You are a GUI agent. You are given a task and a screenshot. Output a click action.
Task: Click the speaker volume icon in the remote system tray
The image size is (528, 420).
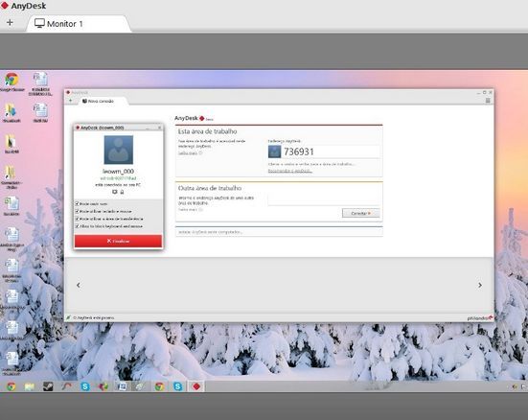point(515,386)
